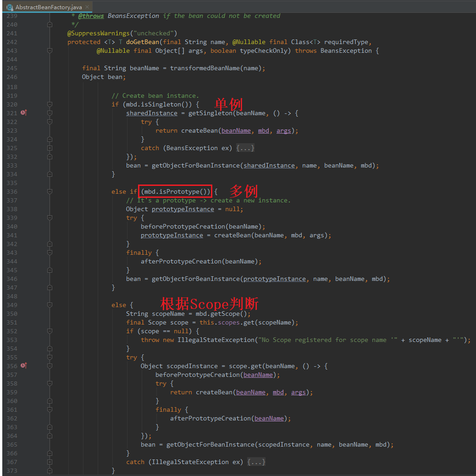This screenshot has height=476, width=476.
Task: Click afterPrototypeCreation call on line 344
Action: 181,261
